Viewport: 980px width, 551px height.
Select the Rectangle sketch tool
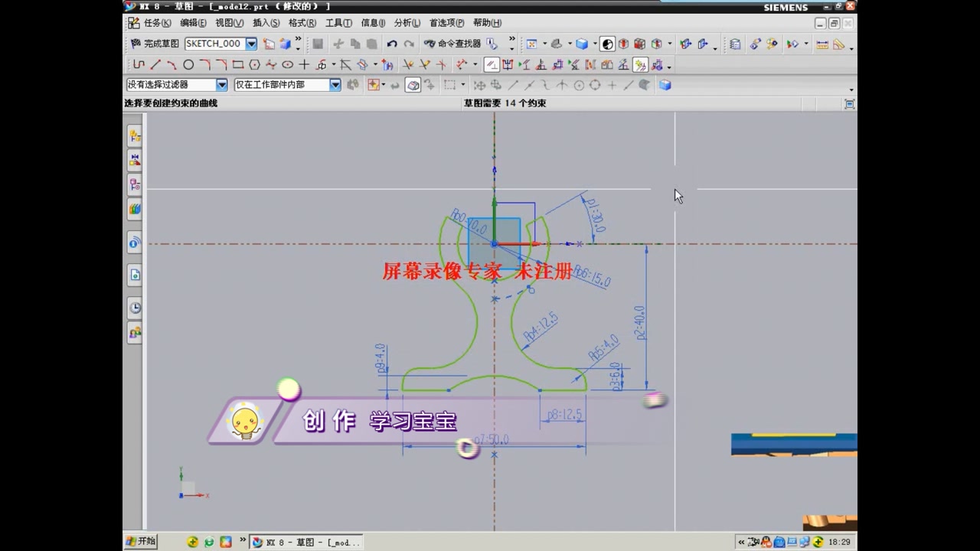(238, 65)
